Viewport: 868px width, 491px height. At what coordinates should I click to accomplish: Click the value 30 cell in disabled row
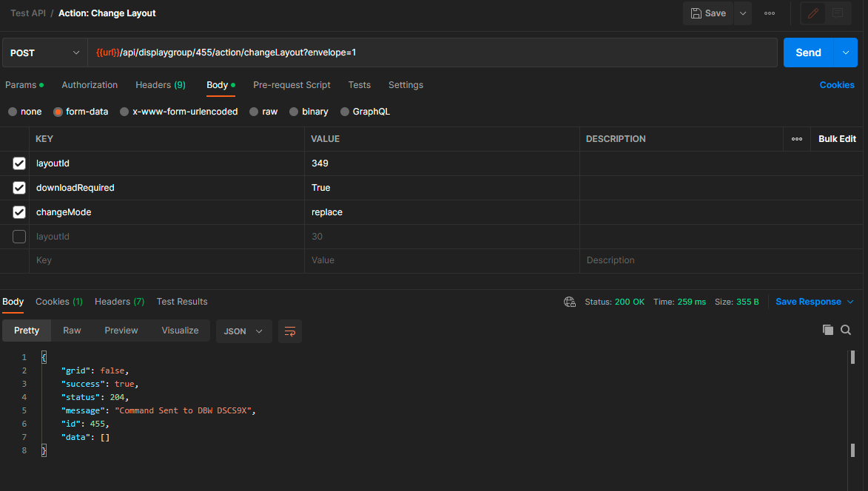coord(442,237)
